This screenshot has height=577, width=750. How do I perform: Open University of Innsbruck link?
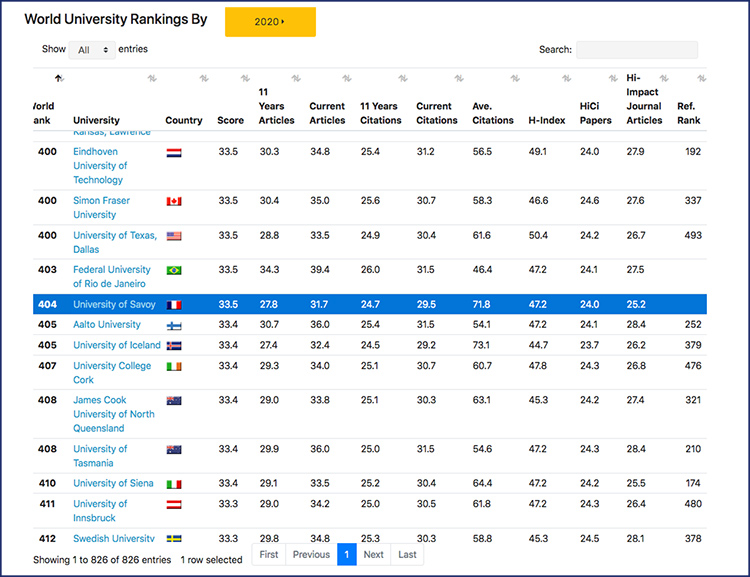click(x=100, y=510)
